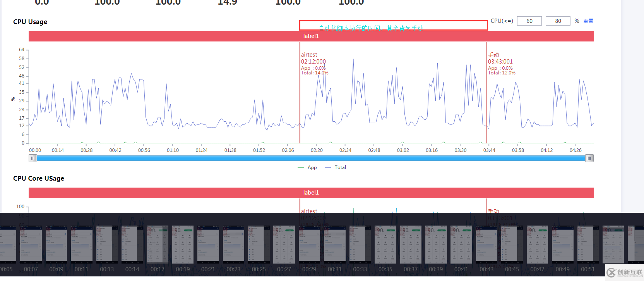Open the screenshot thumbnail at 00:14

pos(132,245)
